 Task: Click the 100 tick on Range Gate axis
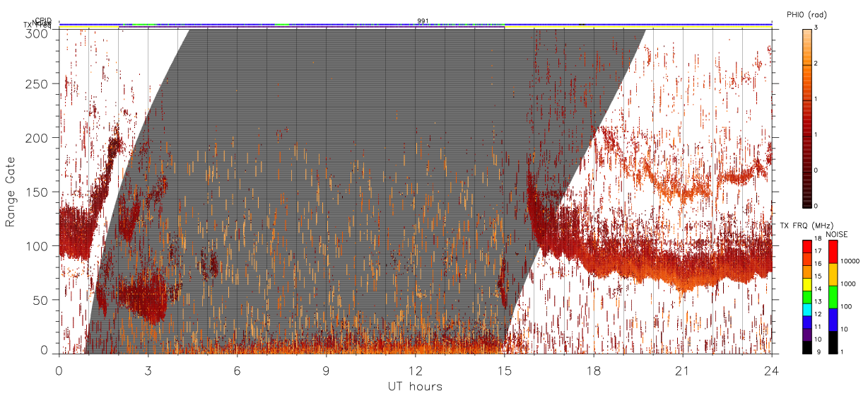click(38, 245)
